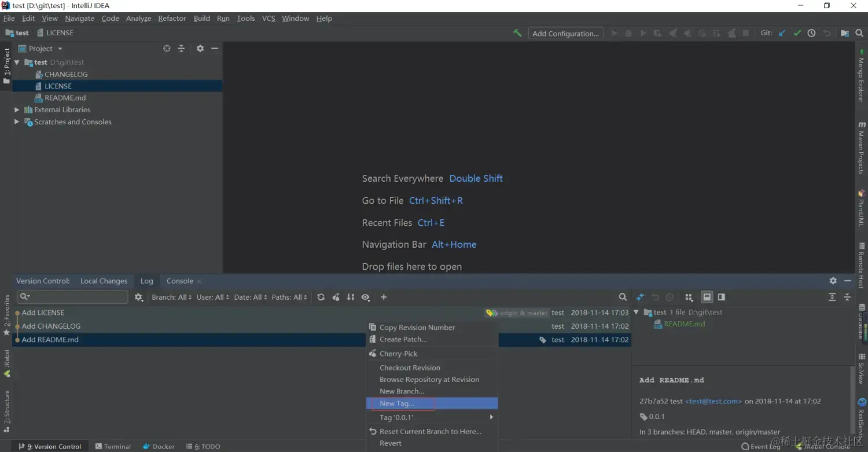
Task: Refresh the Git log
Action: [x=321, y=297]
